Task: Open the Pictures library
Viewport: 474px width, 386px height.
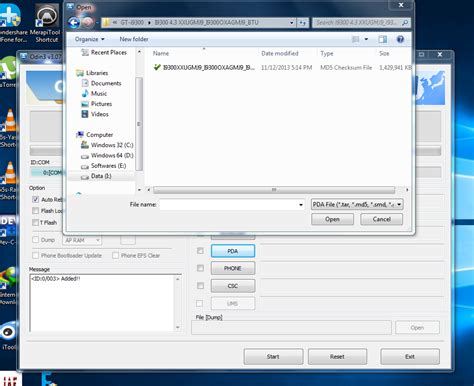Action: (x=101, y=104)
